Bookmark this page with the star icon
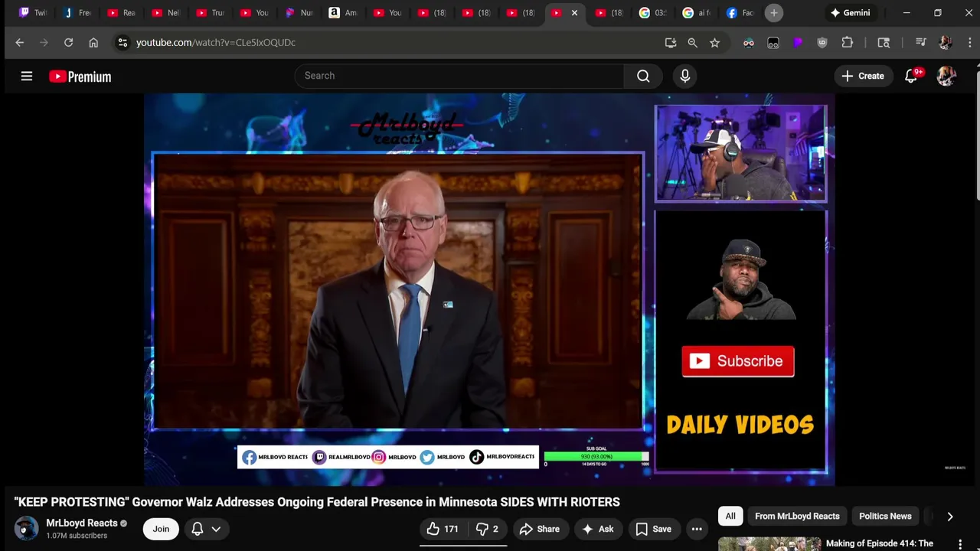Viewport: 980px width, 551px height. [x=714, y=43]
